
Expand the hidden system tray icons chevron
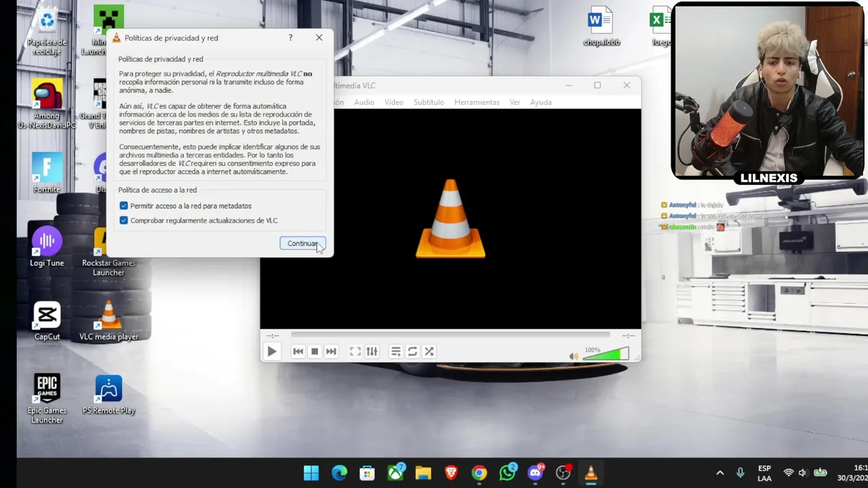coord(719,472)
